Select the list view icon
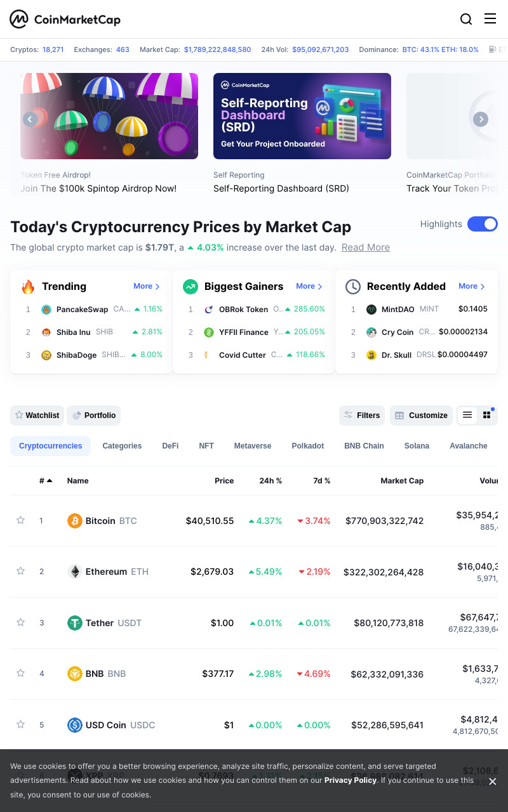 pos(467,415)
